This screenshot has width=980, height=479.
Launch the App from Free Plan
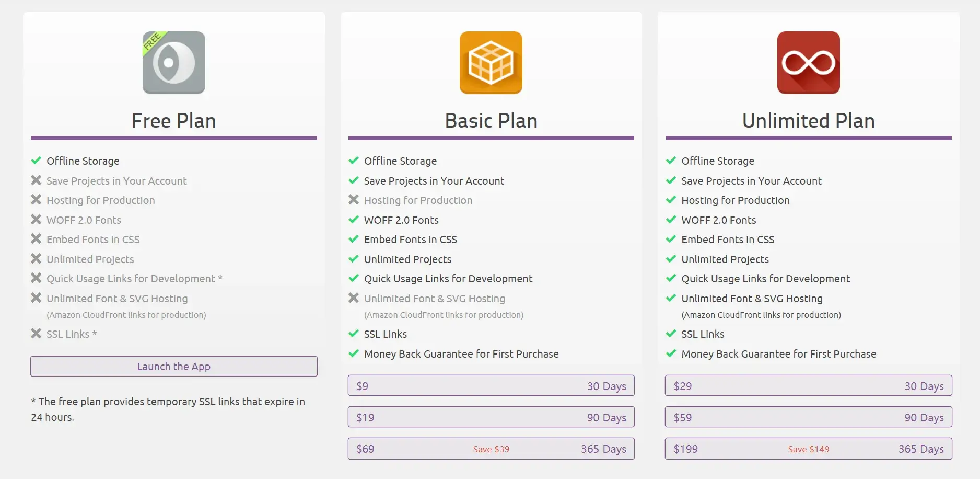tap(173, 367)
